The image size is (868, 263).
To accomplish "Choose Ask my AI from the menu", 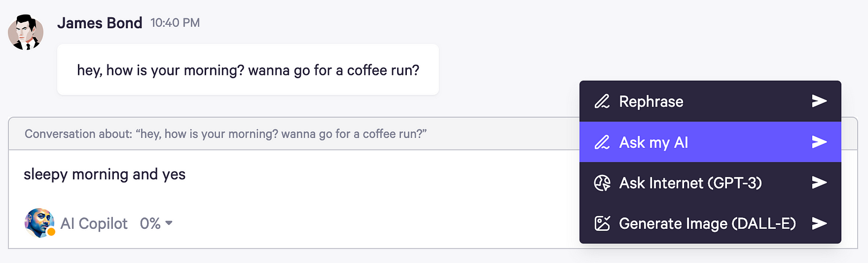I will tap(654, 142).
